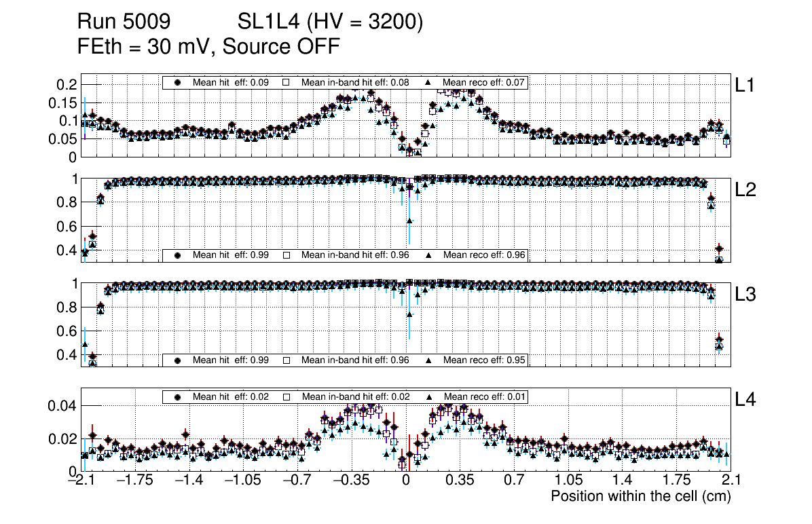Click 'Mean reco eff: 0.07' legend entry

pos(485,82)
